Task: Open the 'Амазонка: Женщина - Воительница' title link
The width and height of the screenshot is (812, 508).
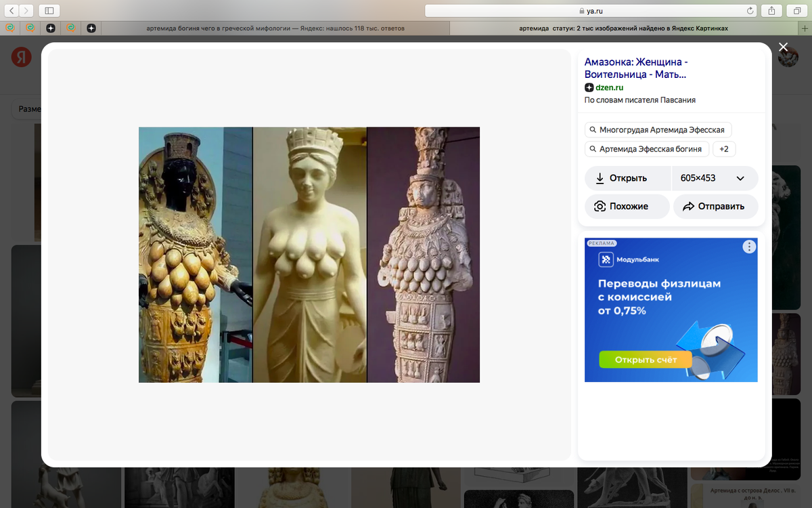Action: click(x=636, y=68)
